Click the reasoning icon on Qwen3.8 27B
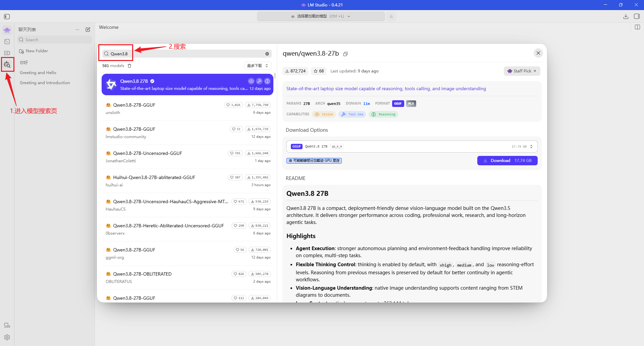Screen dimensions: 644x346 click(x=267, y=81)
